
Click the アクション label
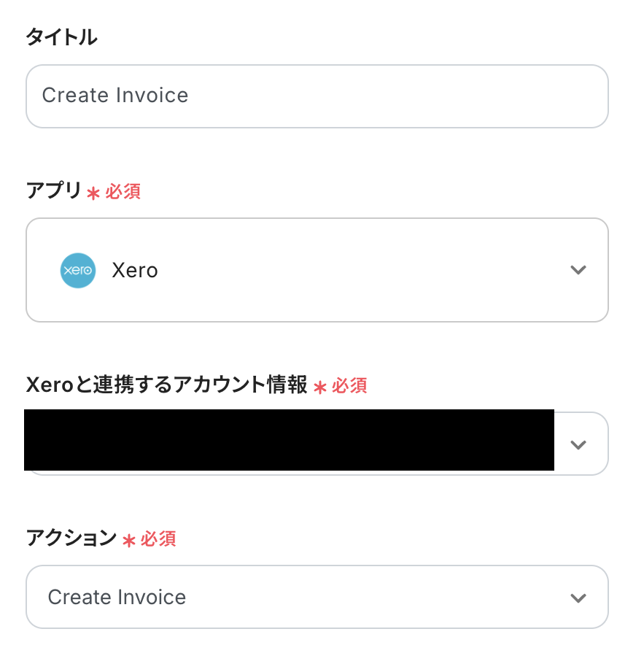pyautogui.click(x=71, y=538)
